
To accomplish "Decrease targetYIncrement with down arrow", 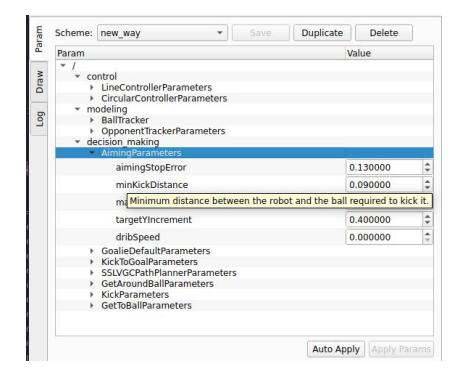I will tap(427, 223).
